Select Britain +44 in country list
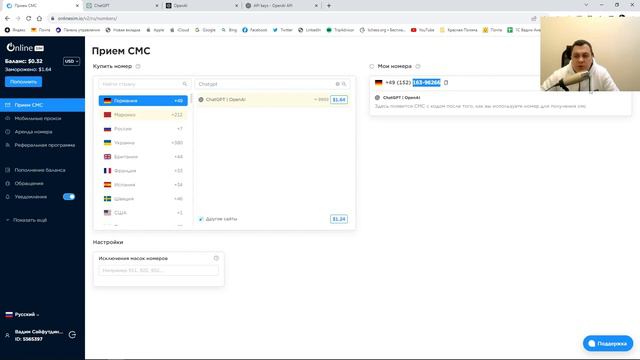The width and height of the screenshot is (640, 360). click(x=143, y=157)
